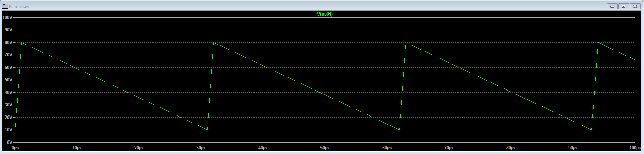Image resolution: width=644 pixels, height=154 pixels.
Task: Click the 90V vertical axis label
Action: click(x=9, y=30)
